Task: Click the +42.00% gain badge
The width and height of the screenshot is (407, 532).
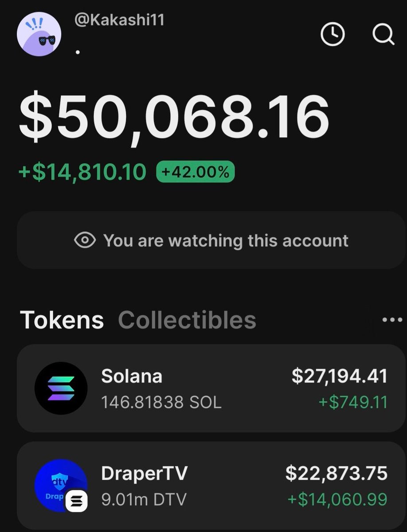Action: click(x=195, y=172)
